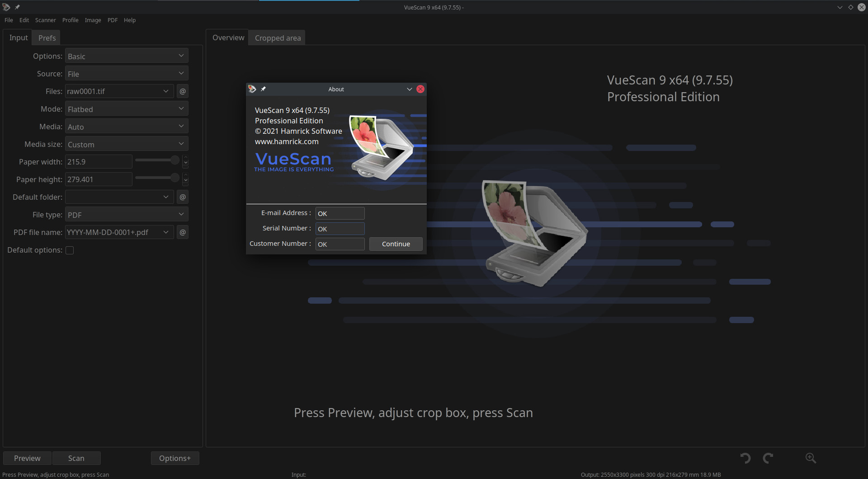The height and width of the screenshot is (479, 868).
Task: Click the VueScan logo in About dialog
Action: (294, 162)
